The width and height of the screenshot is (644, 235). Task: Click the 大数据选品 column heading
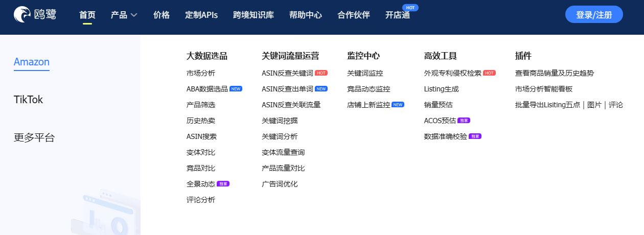point(207,56)
